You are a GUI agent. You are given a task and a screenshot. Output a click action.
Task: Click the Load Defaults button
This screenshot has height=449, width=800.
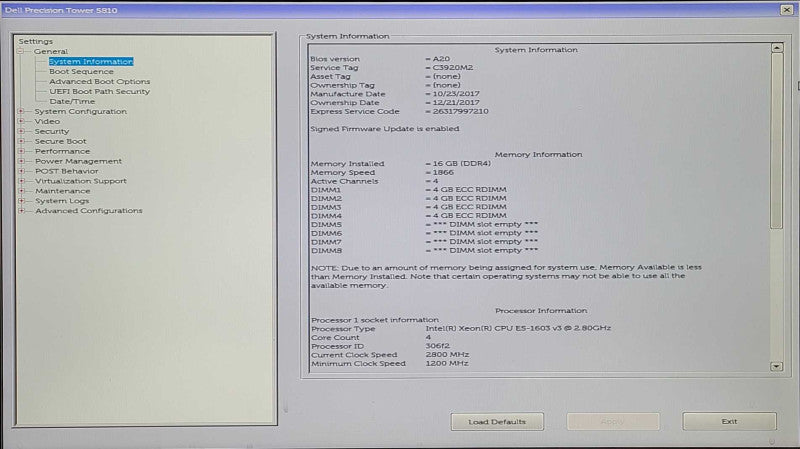coord(497,422)
